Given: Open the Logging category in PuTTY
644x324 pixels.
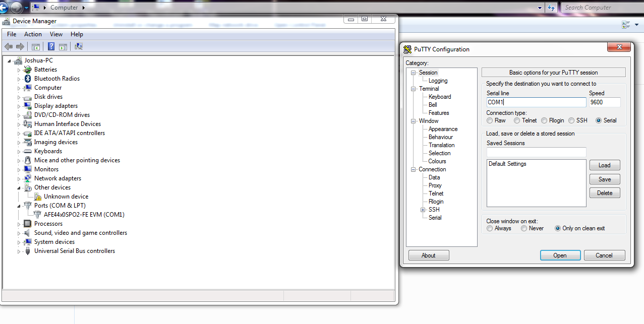Looking at the screenshot, I should [x=438, y=81].
